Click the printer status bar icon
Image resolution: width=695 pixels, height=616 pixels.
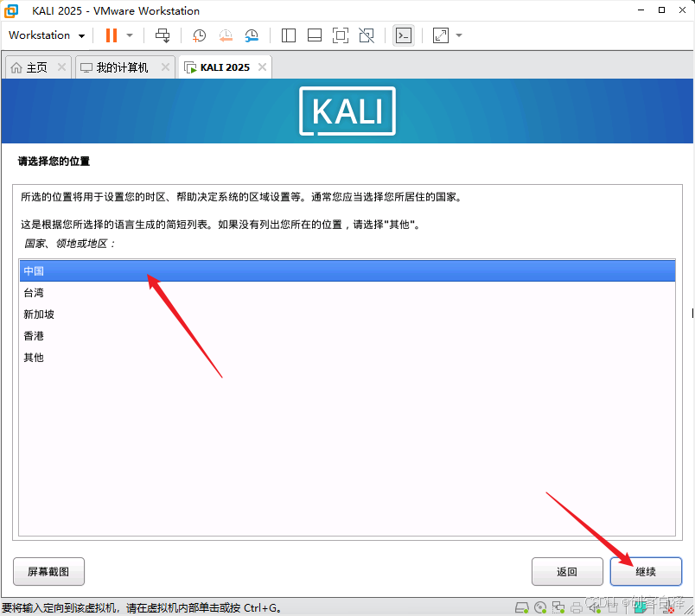pyautogui.click(x=577, y=607)
